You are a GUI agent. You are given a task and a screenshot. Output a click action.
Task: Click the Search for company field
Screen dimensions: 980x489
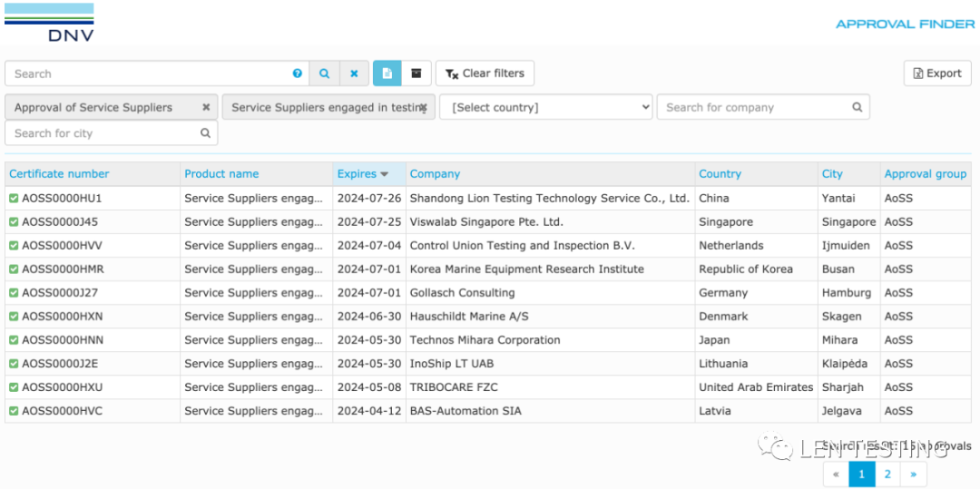763,107
